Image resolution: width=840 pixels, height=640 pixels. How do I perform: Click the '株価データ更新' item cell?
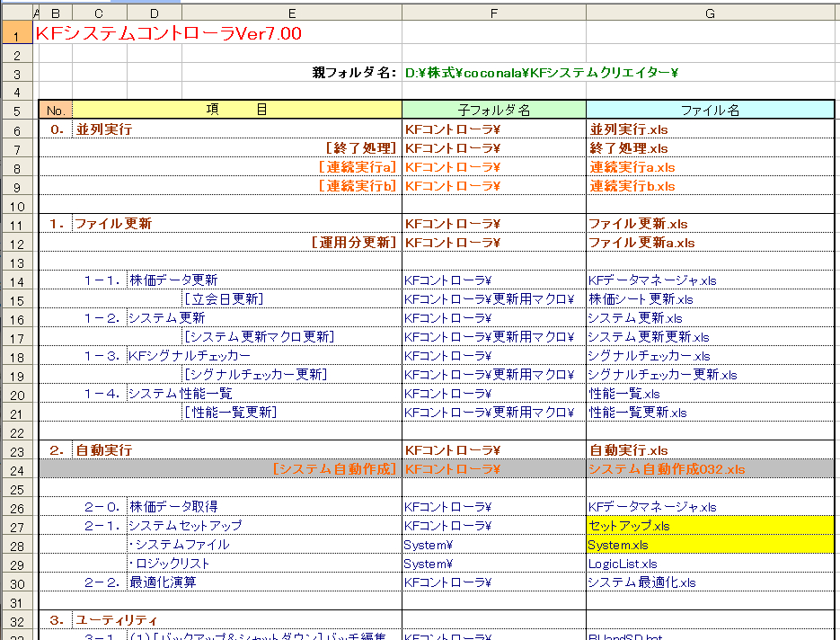click(x=173, y=280)
